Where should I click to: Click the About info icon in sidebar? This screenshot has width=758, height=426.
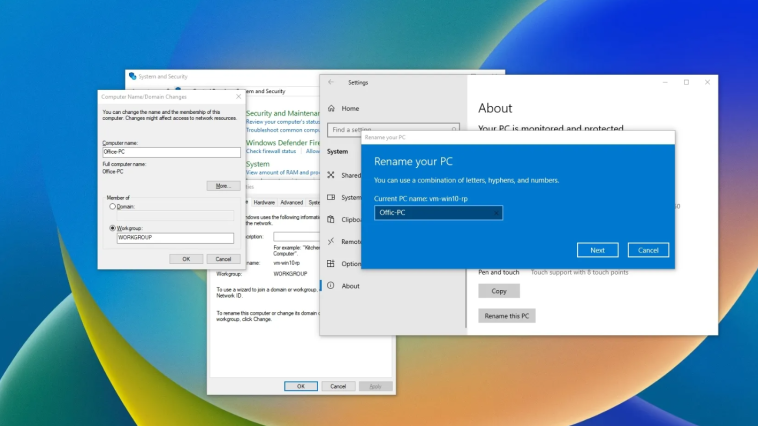click(331, 286)
